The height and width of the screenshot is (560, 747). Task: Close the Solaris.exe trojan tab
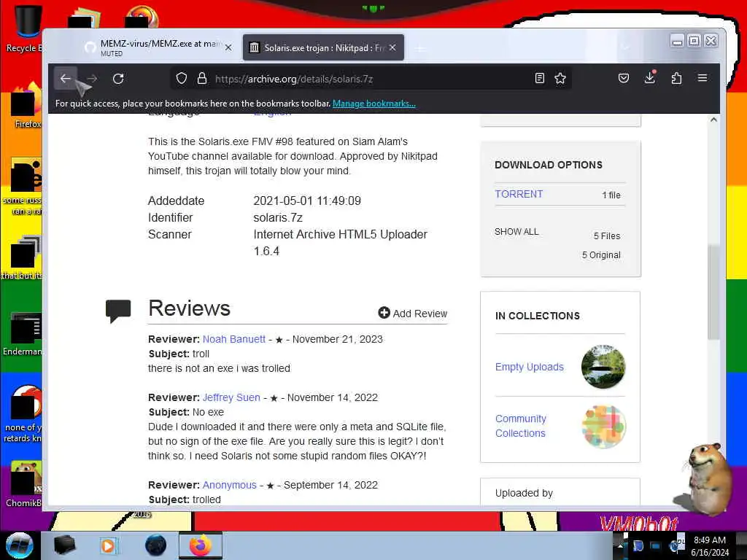coord(392,47)
